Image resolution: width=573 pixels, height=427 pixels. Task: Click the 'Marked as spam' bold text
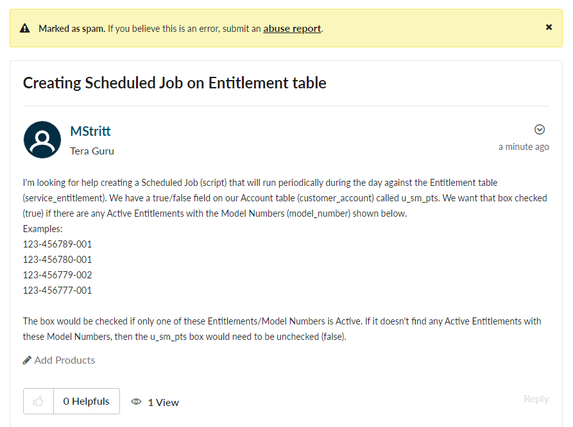(72, 29)
